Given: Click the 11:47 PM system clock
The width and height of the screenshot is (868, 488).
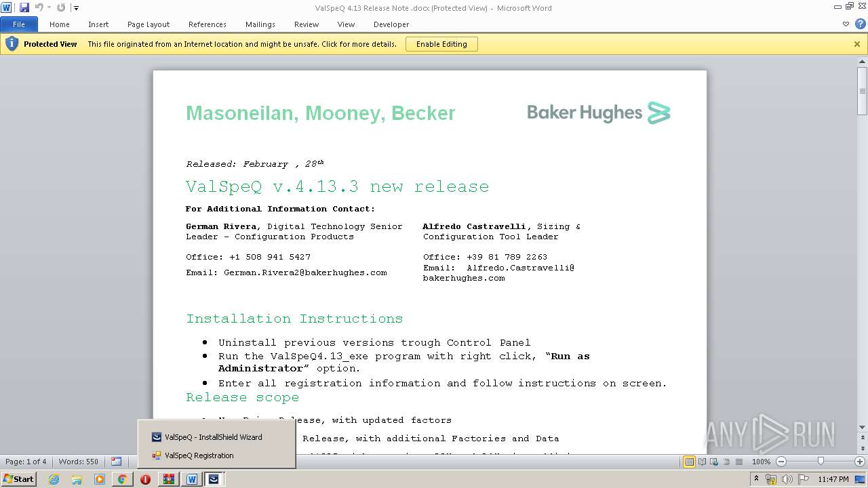Looking at the screenshot, I should (x=833, y=479).
